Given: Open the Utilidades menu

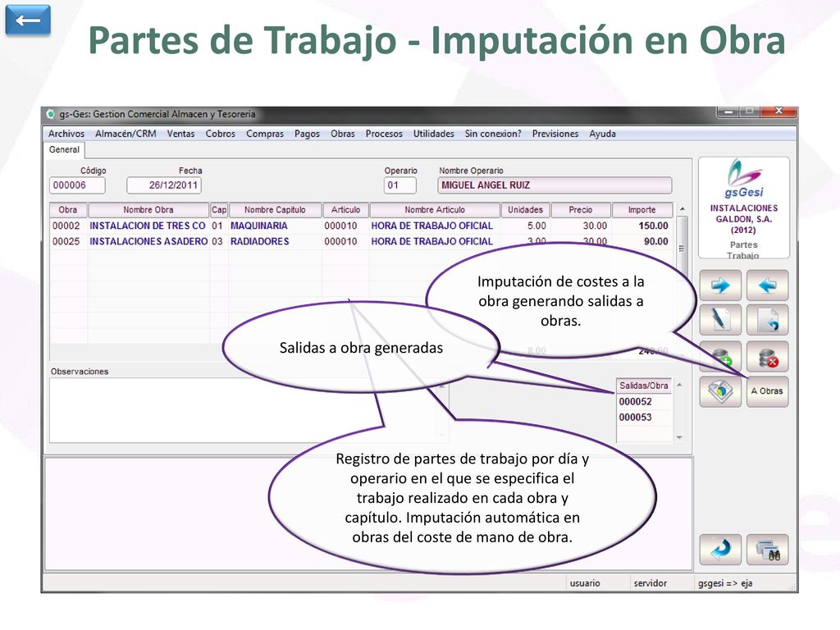Looking at the screenshot, I should click(433, 134).
